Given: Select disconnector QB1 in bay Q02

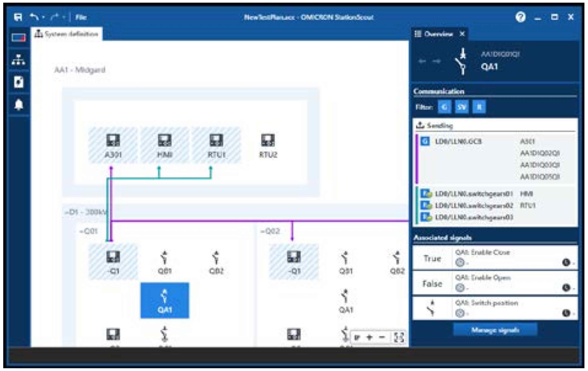Looking at the screenshot, I should click(346, 262).
